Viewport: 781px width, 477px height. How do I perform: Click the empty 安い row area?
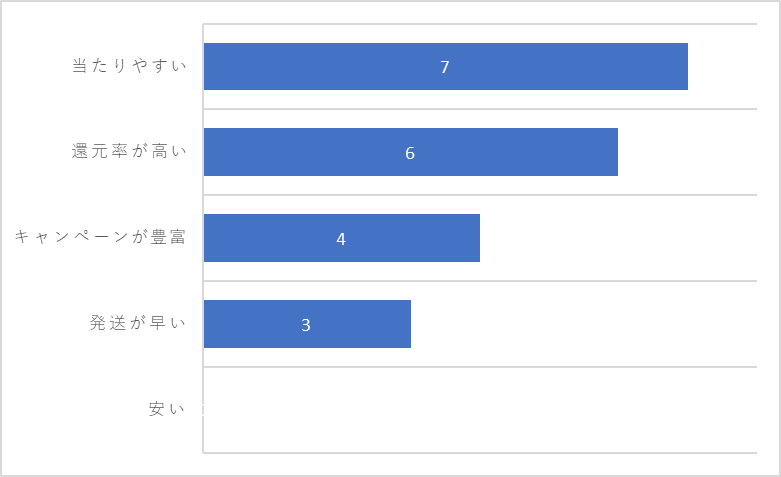click(x=480, y=410)
